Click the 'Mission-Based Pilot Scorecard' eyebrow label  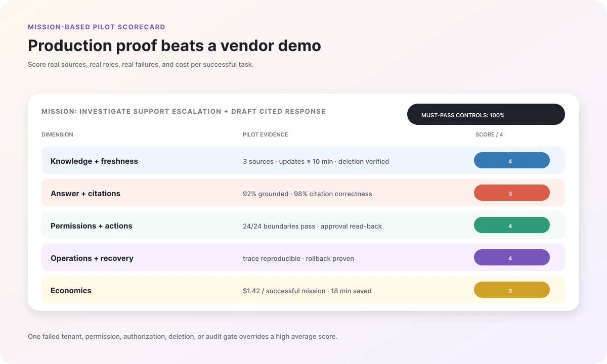[97, 27]
